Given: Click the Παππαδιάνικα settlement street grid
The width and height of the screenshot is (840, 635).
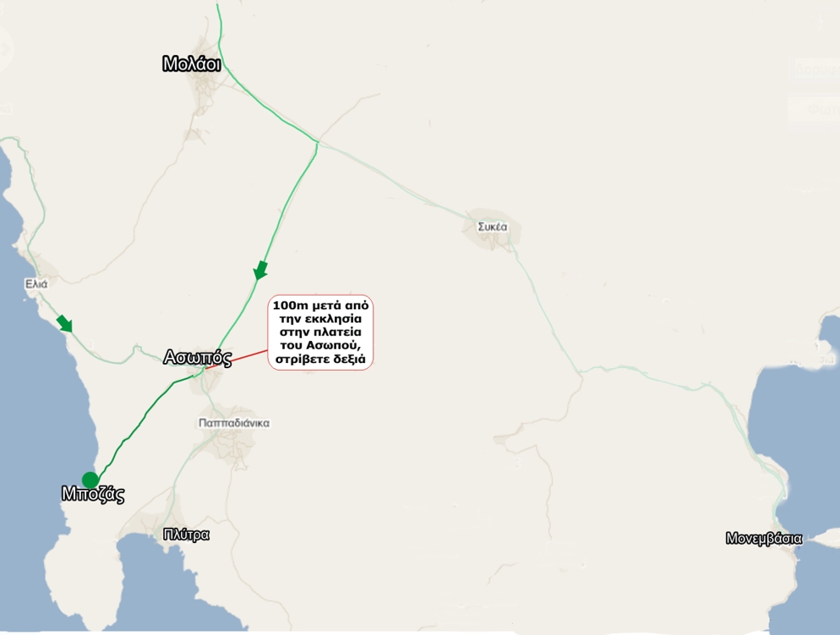Looking at the screenshot, I should pyautogui.click(x=232, y=439).
